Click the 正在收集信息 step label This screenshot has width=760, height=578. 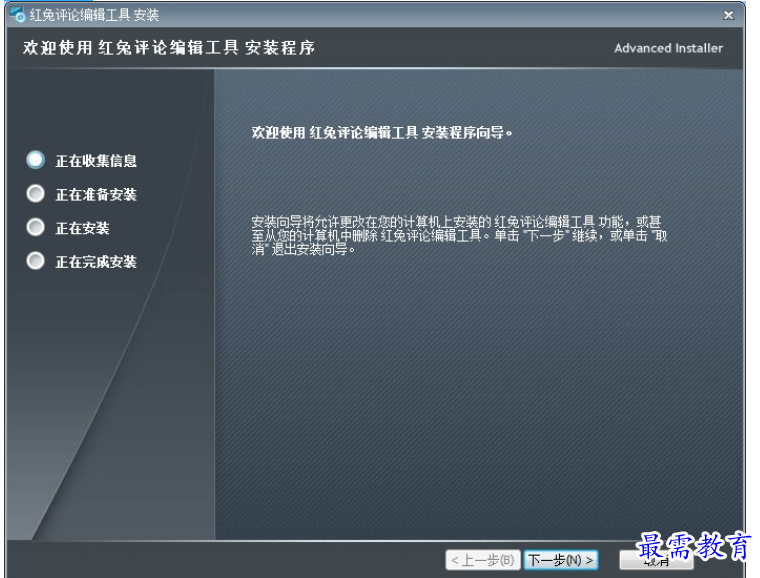pos(96,161)
